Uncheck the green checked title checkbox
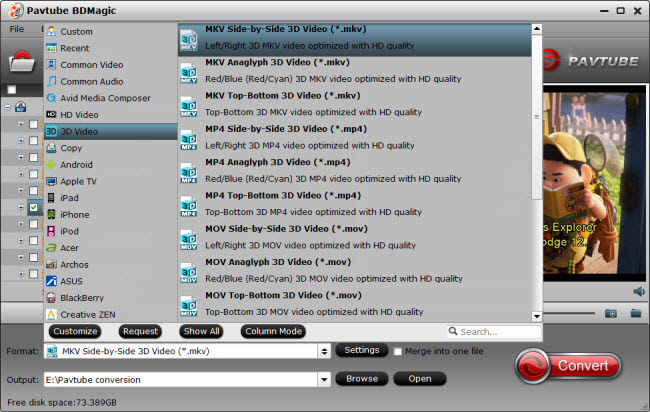The height and width of the screenshot is (412, 650). (34, 207)
